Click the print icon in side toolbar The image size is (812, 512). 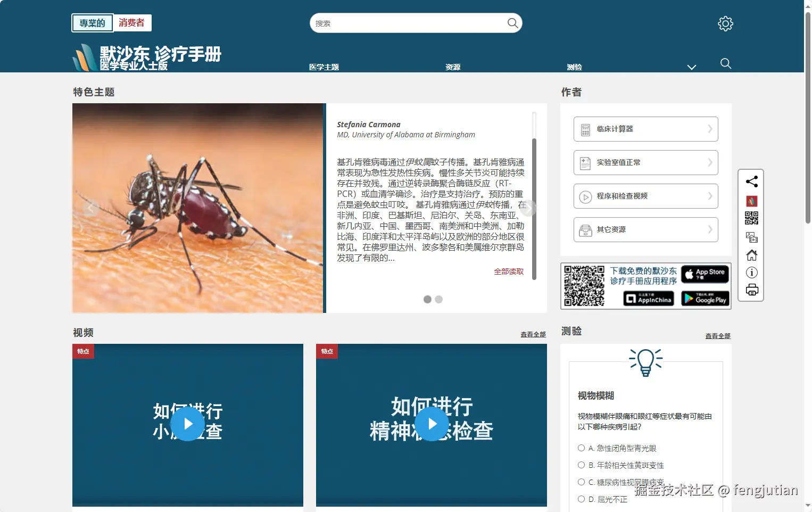pos(751,290)
